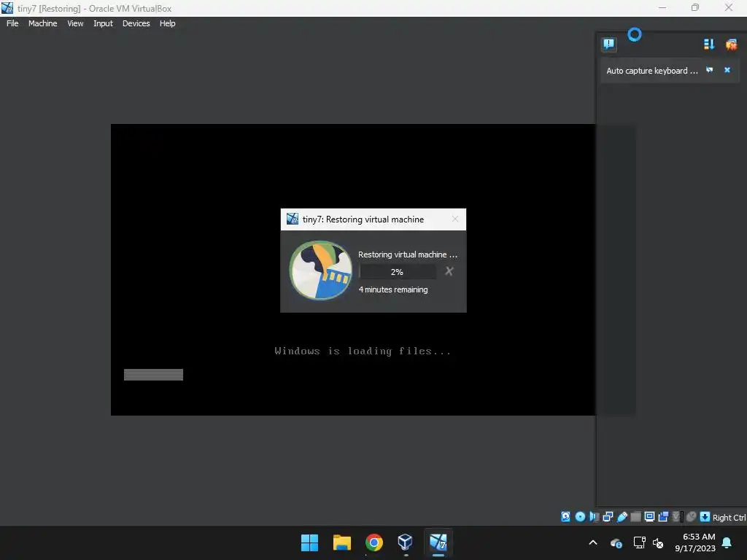Open the Machine menu
Image resolution: width=747 pixels, height=560 pixels.
[42, 23]
